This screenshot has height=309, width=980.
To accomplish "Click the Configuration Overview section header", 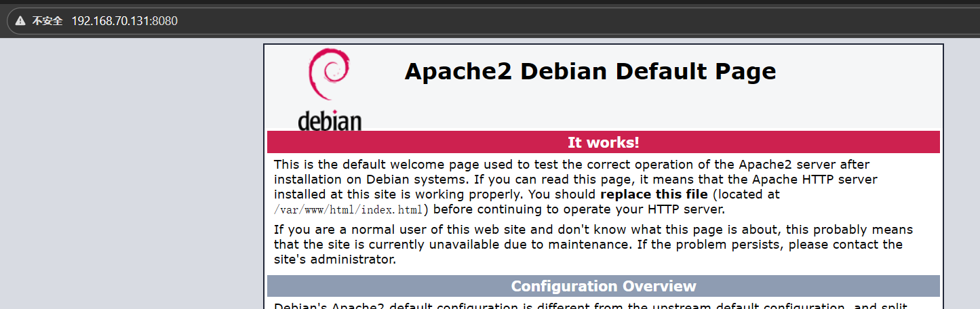I will point(604,286).
